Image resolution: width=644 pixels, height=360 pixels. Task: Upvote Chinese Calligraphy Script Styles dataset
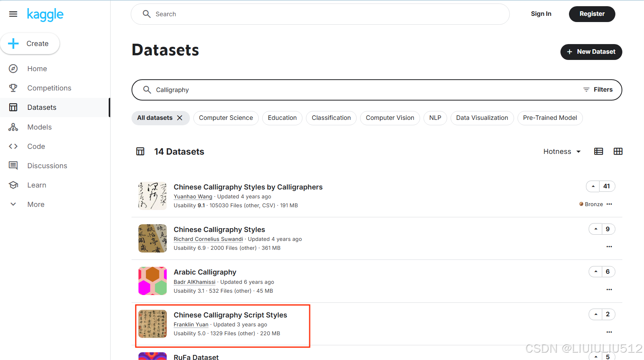(596, 314)
